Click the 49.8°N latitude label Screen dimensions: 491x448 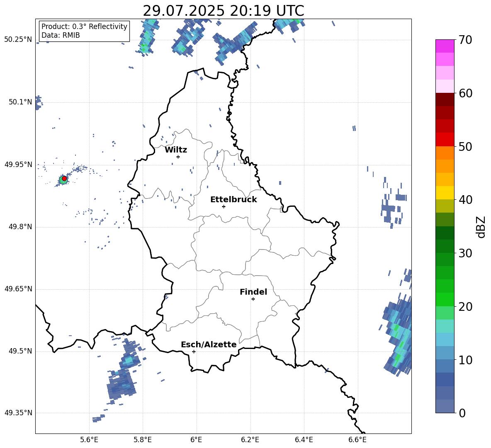pyautogui.click(x=20, y=227)
